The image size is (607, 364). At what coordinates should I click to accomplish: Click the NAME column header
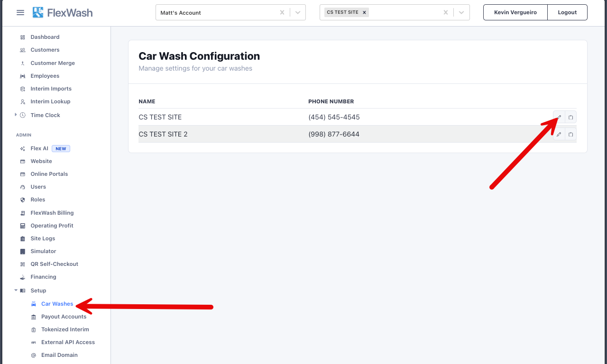click(x=147, y=101)
